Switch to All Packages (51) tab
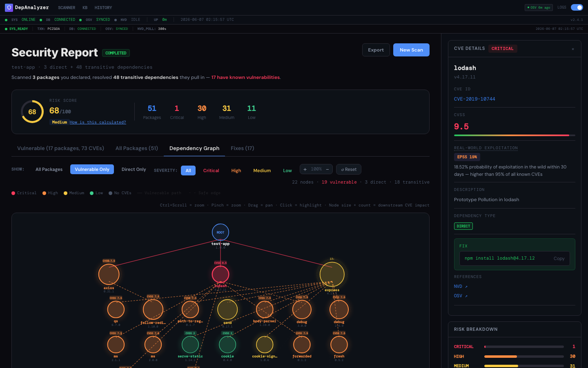Viewport: 588px width, 368px height. [x=137, y=148]
